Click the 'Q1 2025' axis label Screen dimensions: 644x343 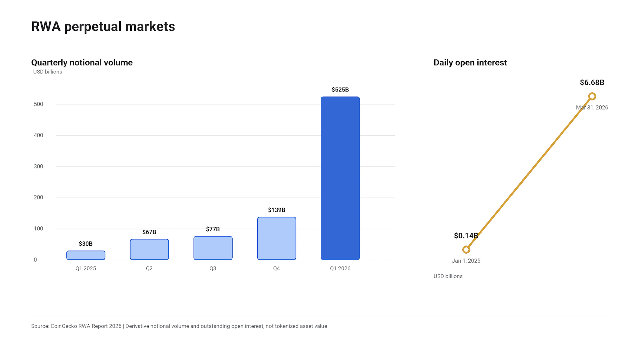(86, 268)
